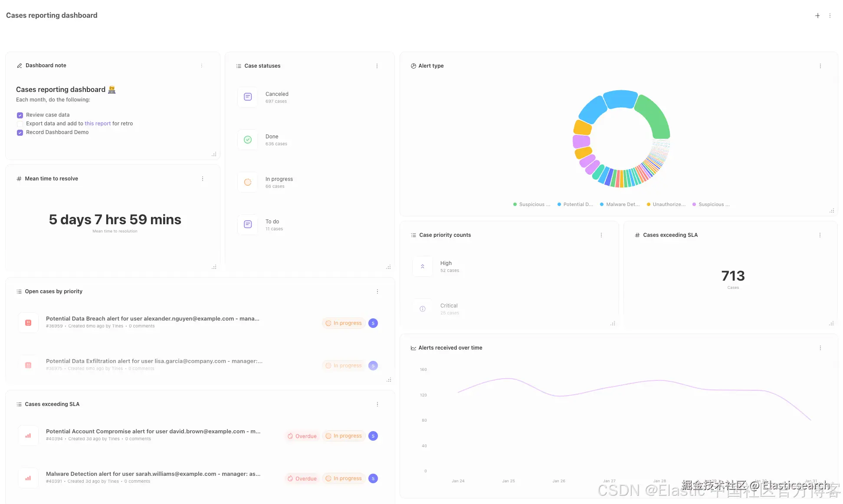Screen dimensions: 843x504
Task: Click the plus icon to add widget
Action: click(817, 16)
